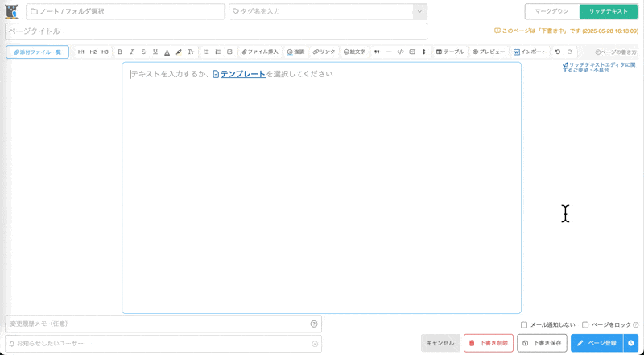
Task: Open rich text editor feedback link
Action: coord(599,68)
